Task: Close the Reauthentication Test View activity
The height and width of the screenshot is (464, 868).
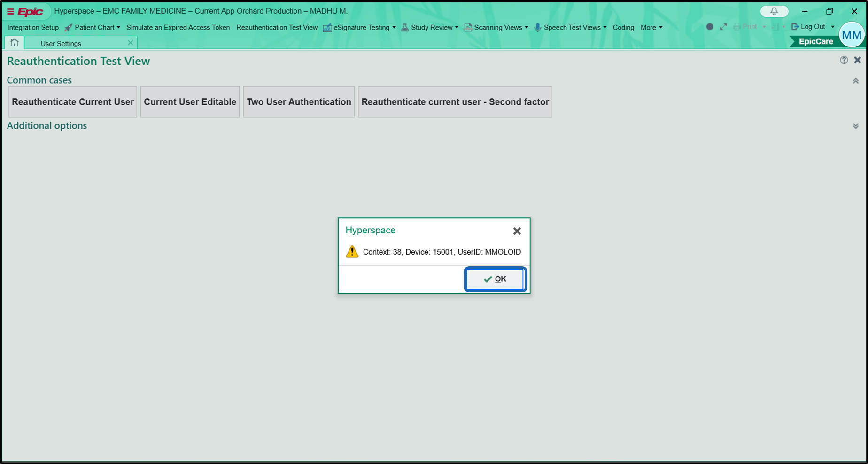Action: (858, 60)
